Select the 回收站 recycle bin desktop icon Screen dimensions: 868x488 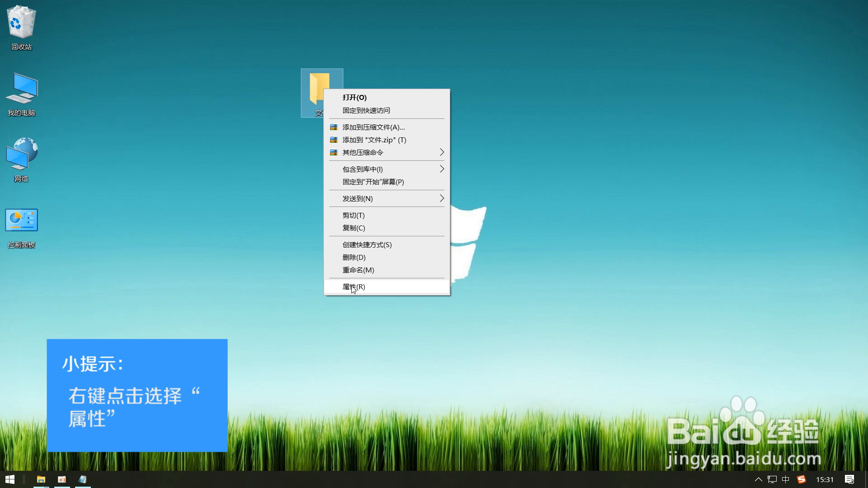pyautogui.click(x=21, y=27)
